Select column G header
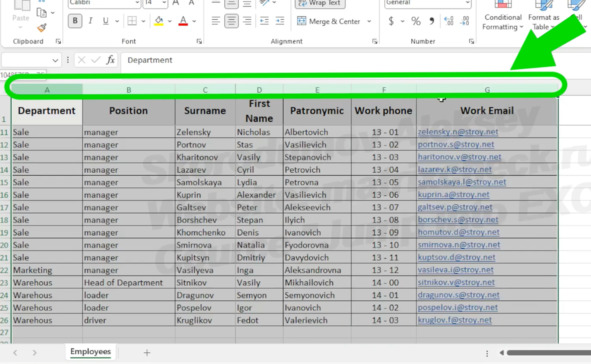The image size is (591, 364). [x=487, y=90]
